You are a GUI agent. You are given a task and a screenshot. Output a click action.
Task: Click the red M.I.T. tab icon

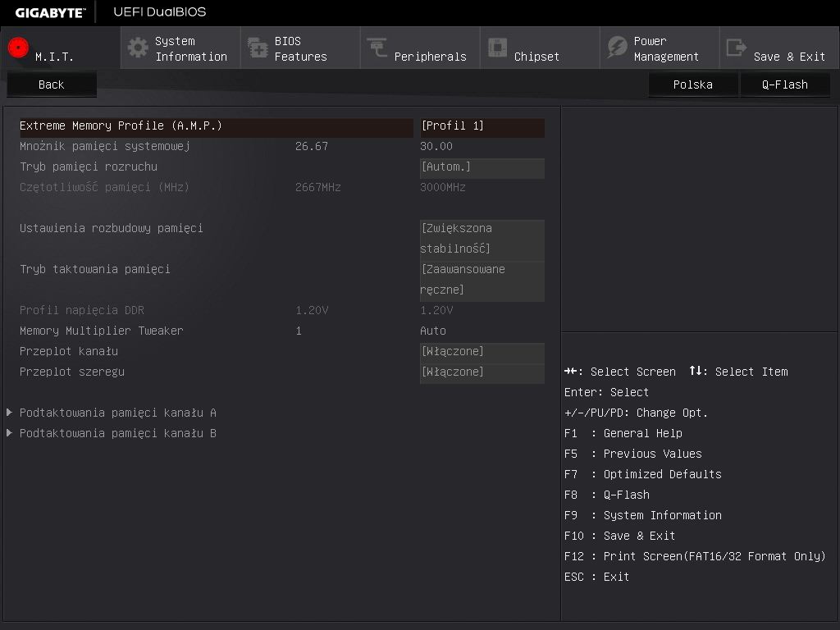pyautogui.click(x=18, y=48)
